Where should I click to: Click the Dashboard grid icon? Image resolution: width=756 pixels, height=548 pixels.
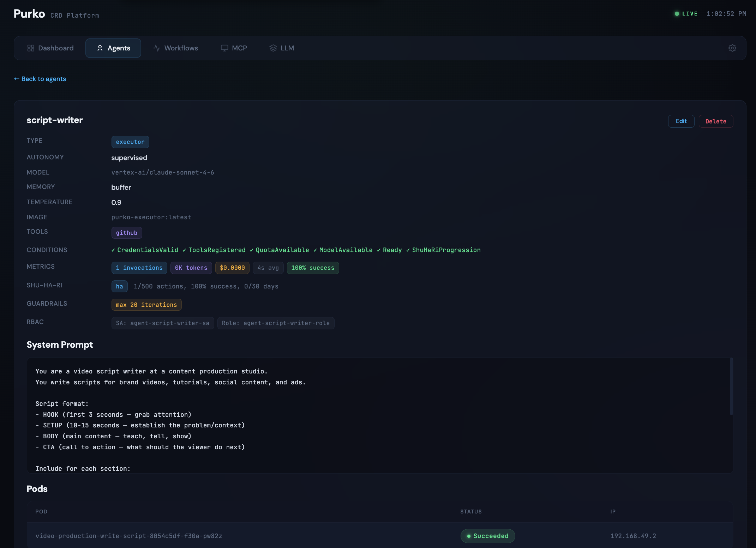click(31, 48)
